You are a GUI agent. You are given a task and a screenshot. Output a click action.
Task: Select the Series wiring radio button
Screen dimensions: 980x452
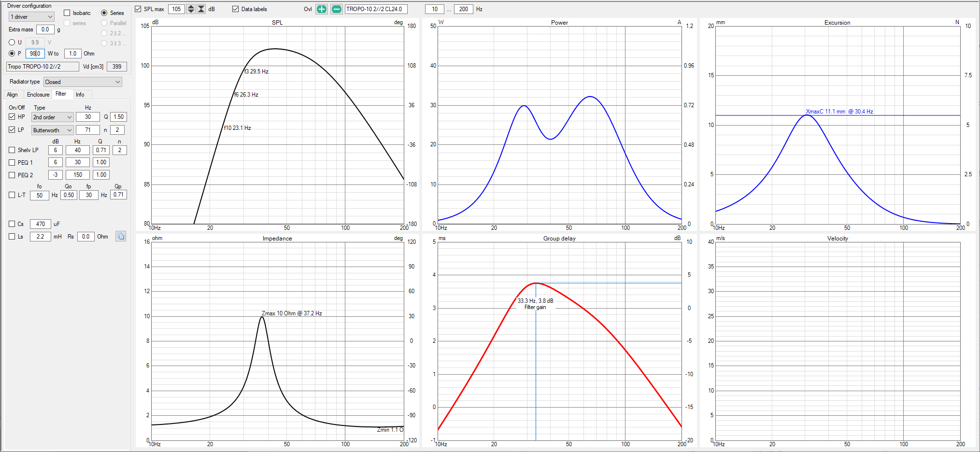pos(104,13)
